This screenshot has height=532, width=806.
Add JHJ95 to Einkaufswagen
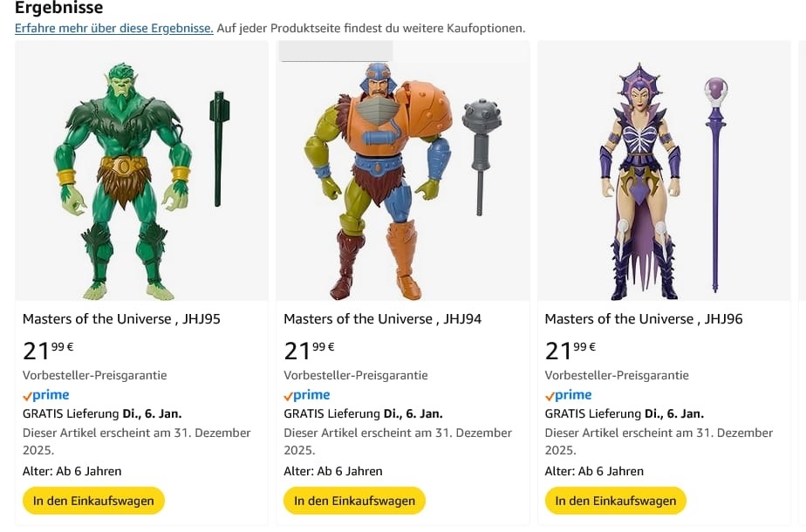pos(93,501)
